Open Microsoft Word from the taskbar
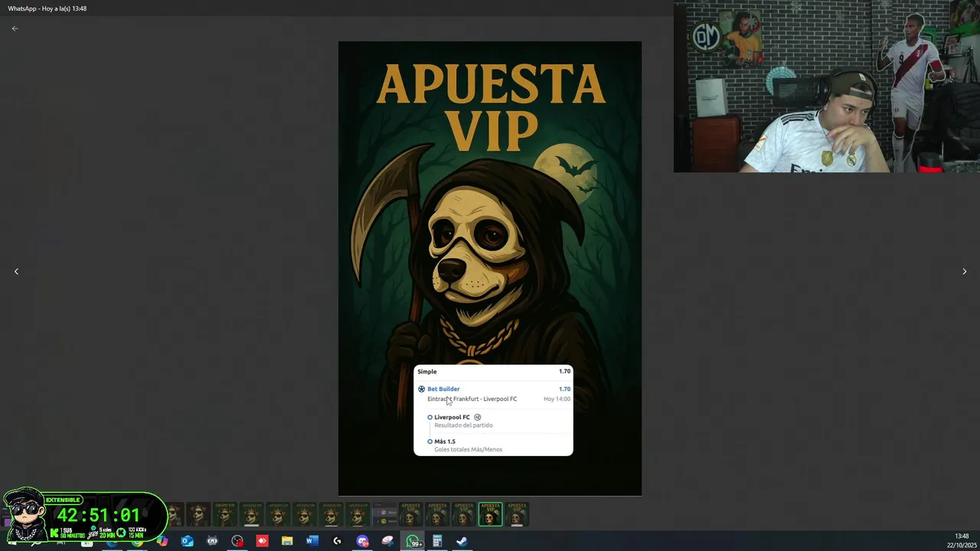Screen dimensions: 980x551 coord(312,541)
